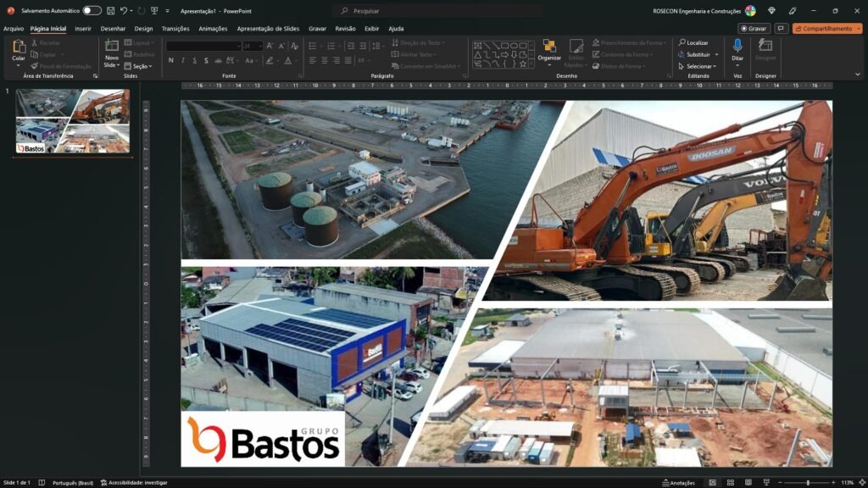Open undo history dropdown arrow
Screen dimensions: 868x488
131,10
